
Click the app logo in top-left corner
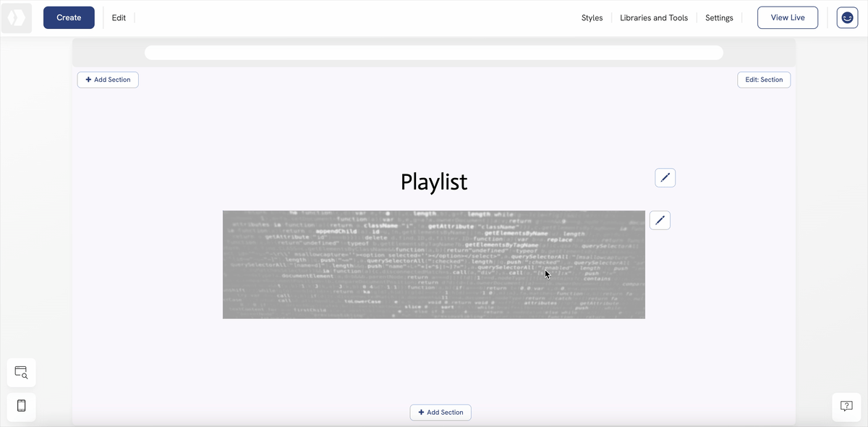click(x=17, y=18)
